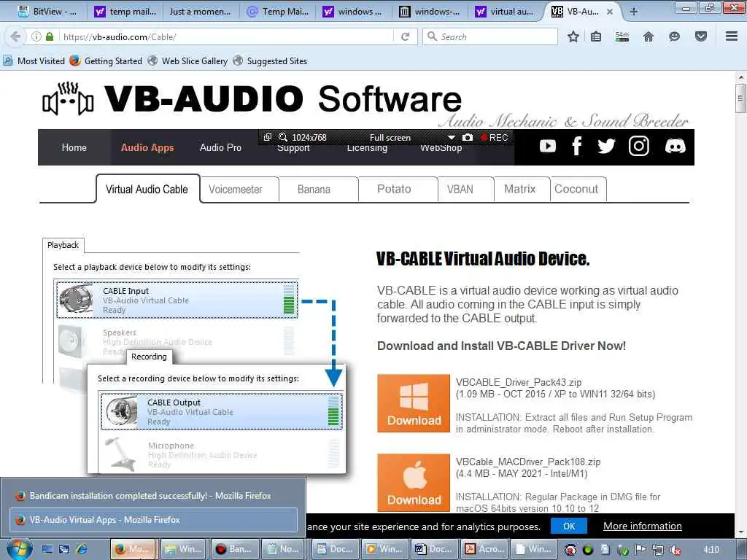Screen dimensions: 747x560
Task: Click the browser Search box
Action: click(x=491, y=36)
